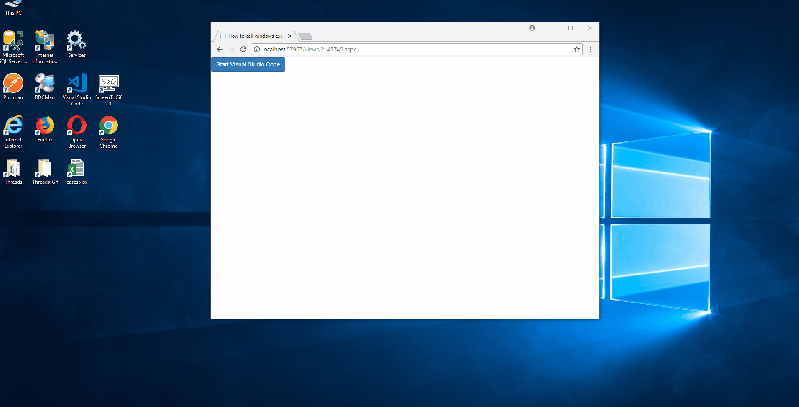The image size is (799, 407).
Task: Select the Postman desktop shortcut
Action: coord(13,87)
